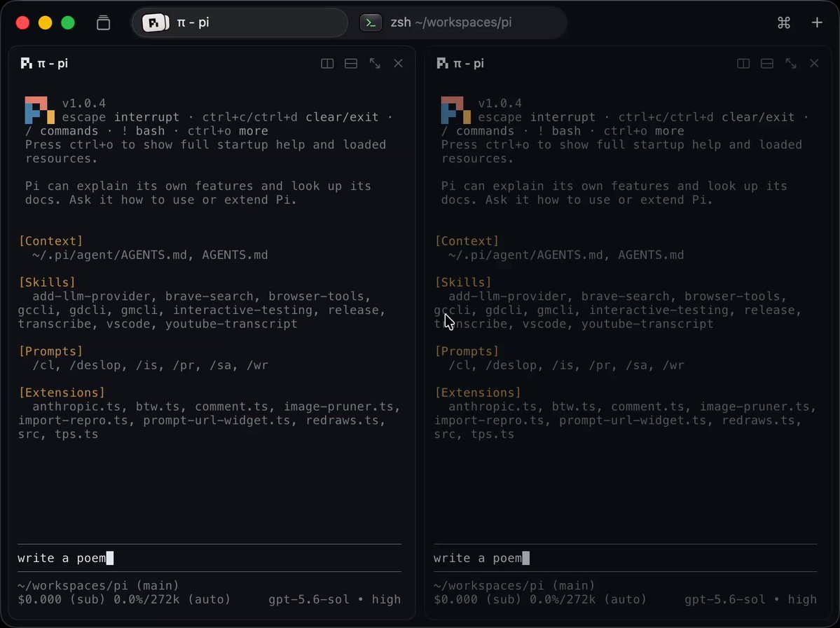The height and width of the screenshot is (628, 840).
Task: Click "[Extensions]" heading in right pane
Action: [478, 392]
